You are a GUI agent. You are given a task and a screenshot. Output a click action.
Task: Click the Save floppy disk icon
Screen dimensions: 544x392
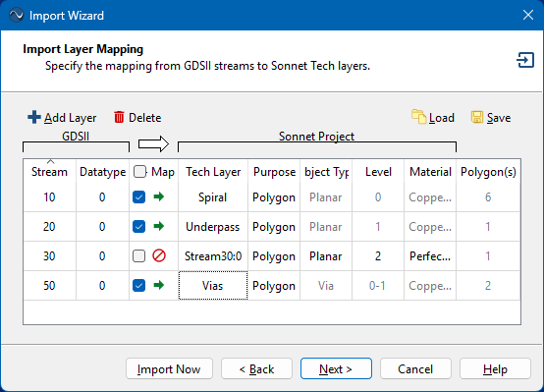click(x=477, y=117)
